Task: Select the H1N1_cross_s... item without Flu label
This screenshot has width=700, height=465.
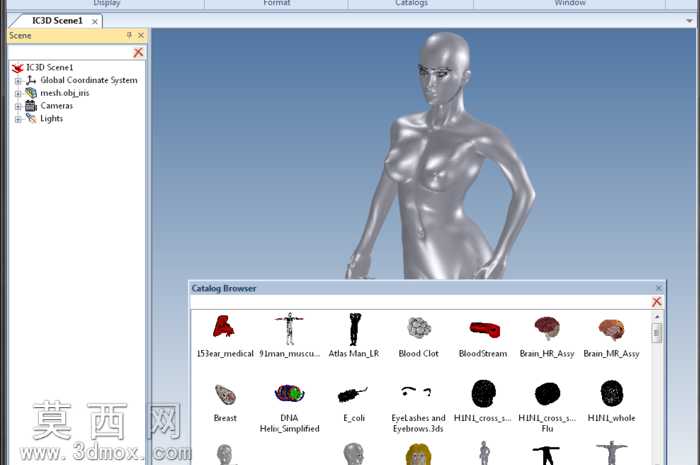Action: tap(483, 401)
